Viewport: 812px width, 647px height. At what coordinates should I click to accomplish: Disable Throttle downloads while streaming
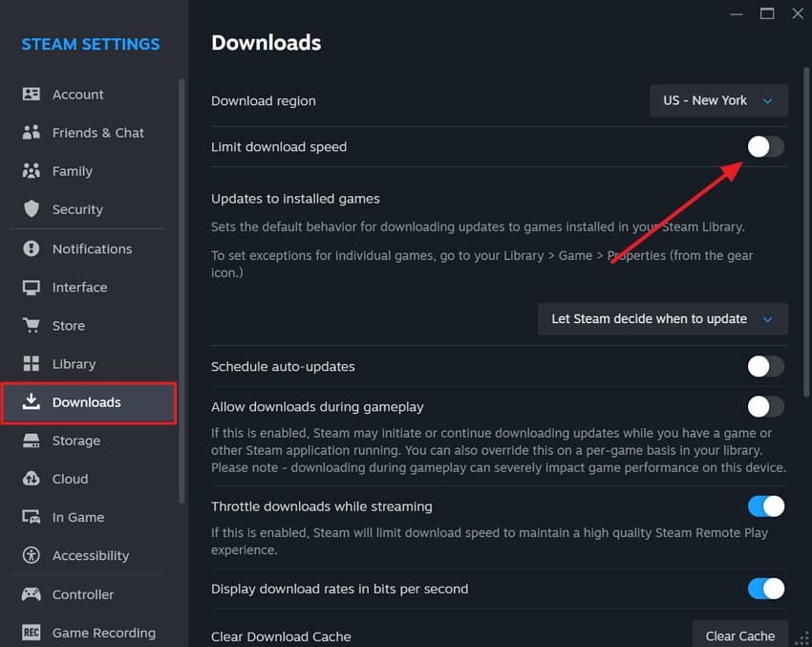(x=765, y=506)
